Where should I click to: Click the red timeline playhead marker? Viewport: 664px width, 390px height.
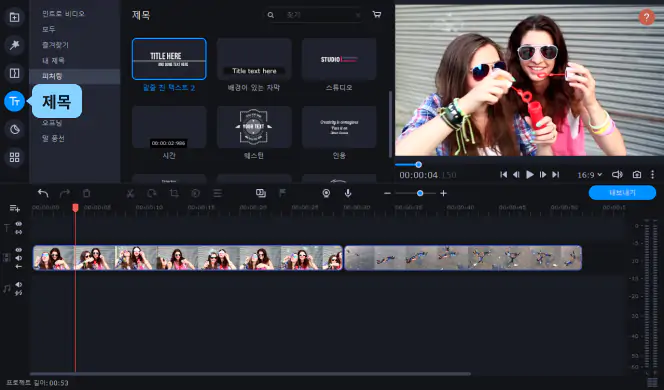[75, 207]
